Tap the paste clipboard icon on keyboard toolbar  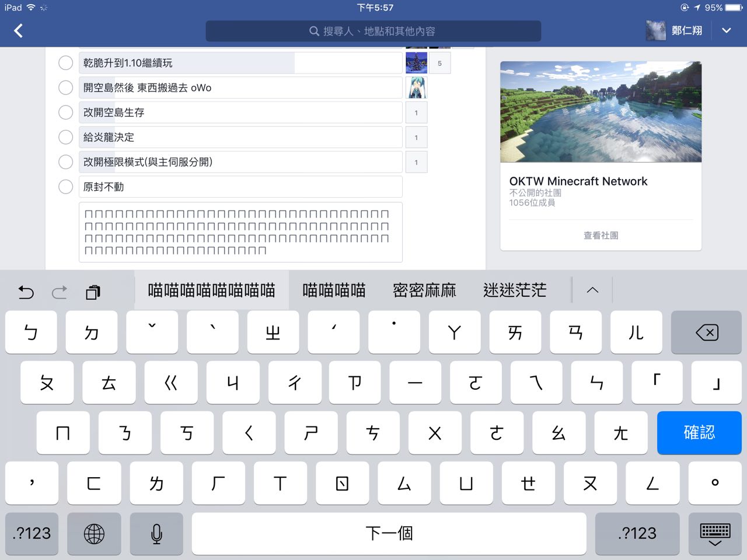tap(93, 292)
